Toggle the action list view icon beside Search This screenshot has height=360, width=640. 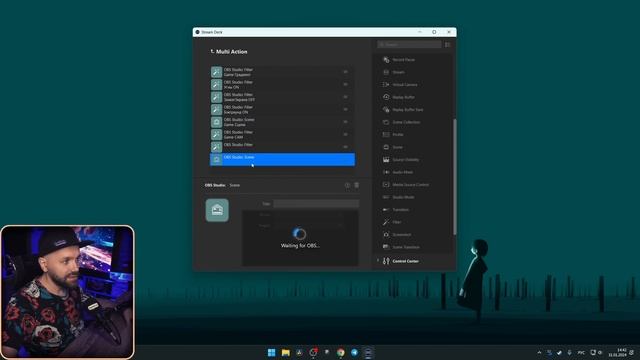[x=448, y=44]
